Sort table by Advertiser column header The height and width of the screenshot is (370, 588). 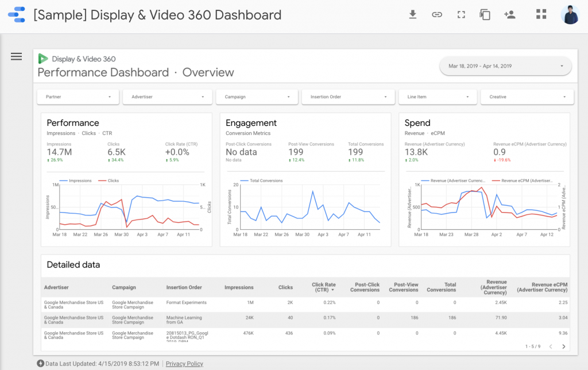56,287
